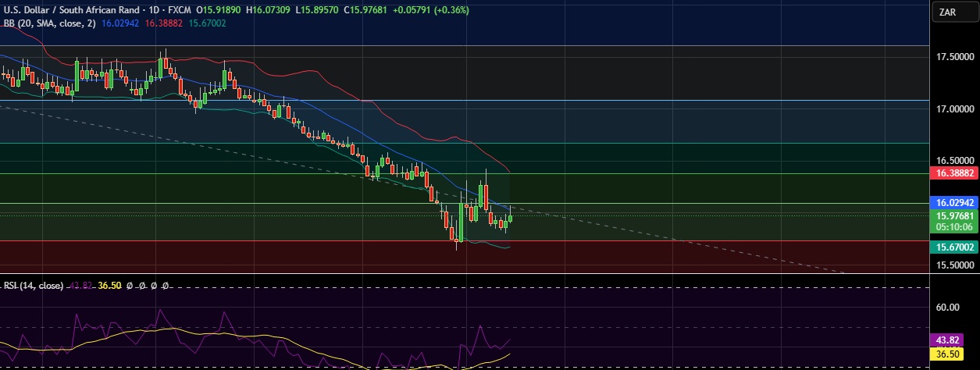Click the 17.50000 price axis label
Viewport: 980px width, 370px height.
tap(954, 57)
